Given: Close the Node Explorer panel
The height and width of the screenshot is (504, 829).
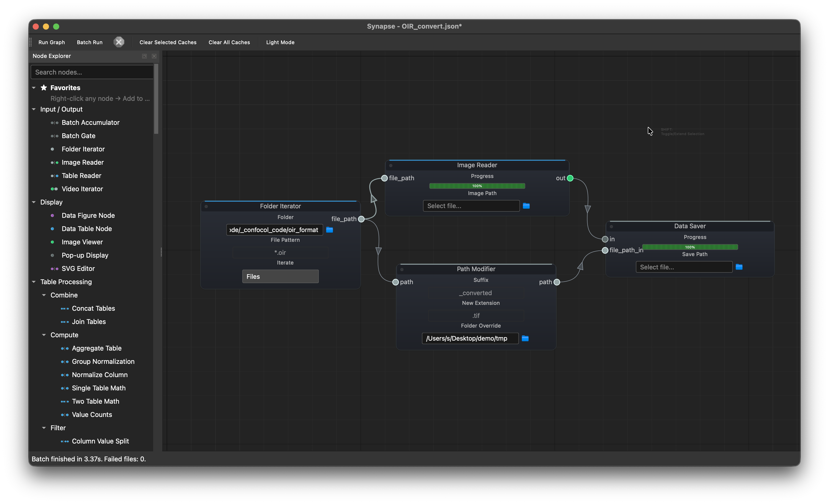Looking at the screenshot, I should point(154,56).
